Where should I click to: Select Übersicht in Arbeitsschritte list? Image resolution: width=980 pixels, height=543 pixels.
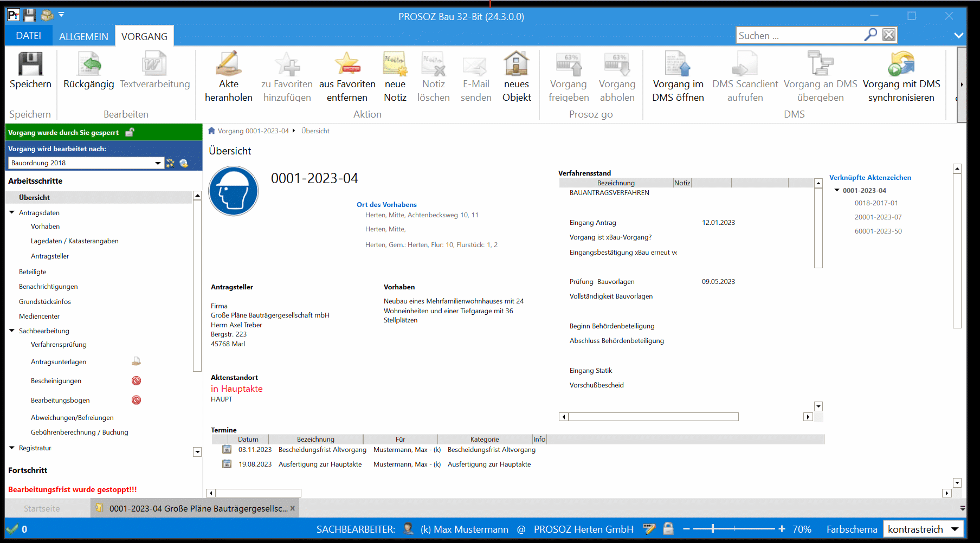(99, 197)
